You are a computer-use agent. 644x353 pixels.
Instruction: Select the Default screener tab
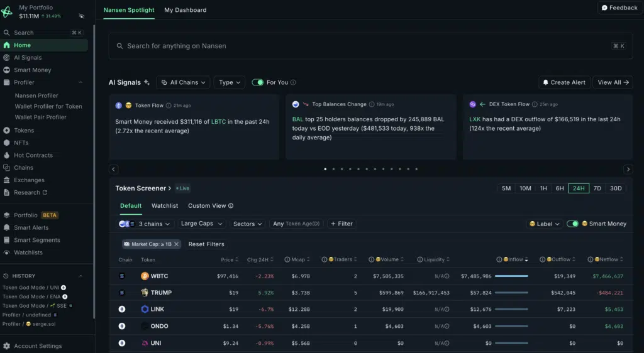pos(131,206)
